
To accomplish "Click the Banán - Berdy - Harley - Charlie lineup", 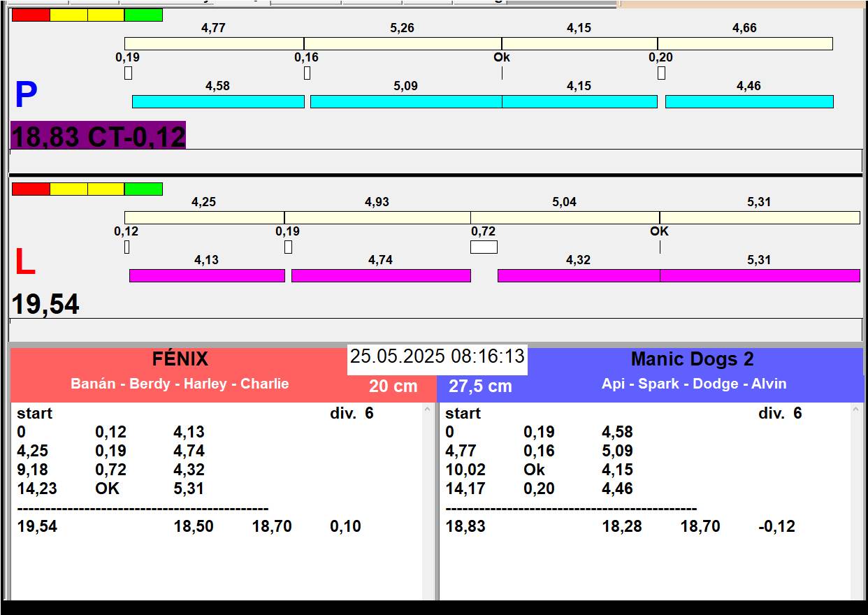I will point(180,384).
